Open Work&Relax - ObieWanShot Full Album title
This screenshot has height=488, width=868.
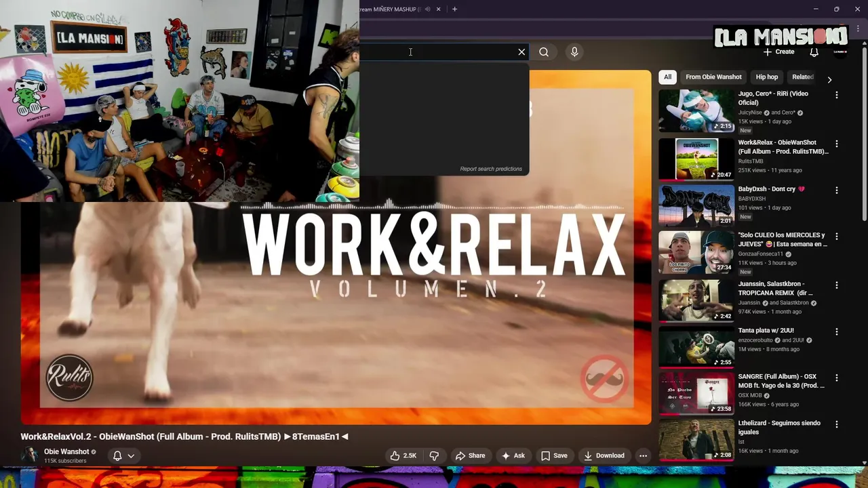click(x=783, y=147)
